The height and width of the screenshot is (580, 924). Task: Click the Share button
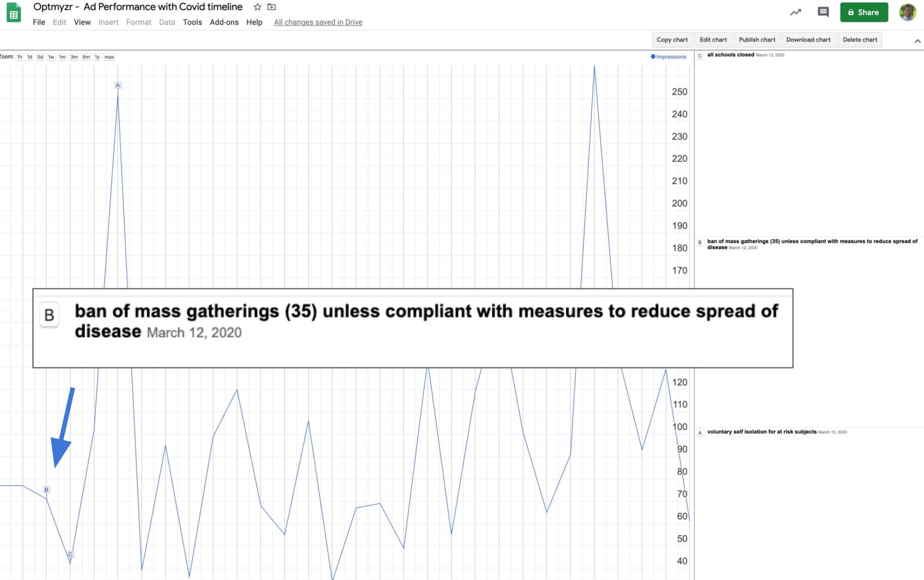(864, 12)
